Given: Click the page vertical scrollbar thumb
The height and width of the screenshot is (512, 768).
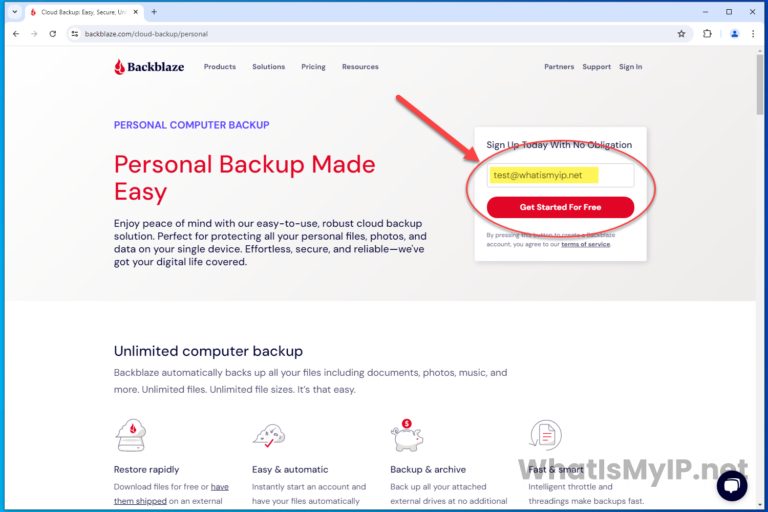Looking at the screenshot, I should [760, 84].
